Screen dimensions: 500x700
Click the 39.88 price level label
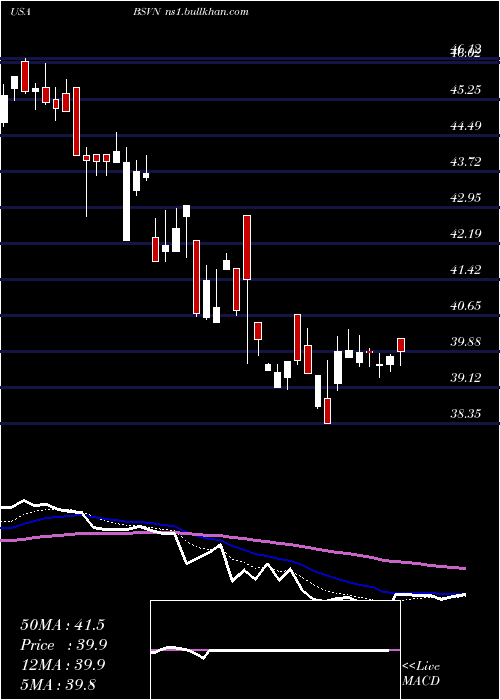point(466,342)
